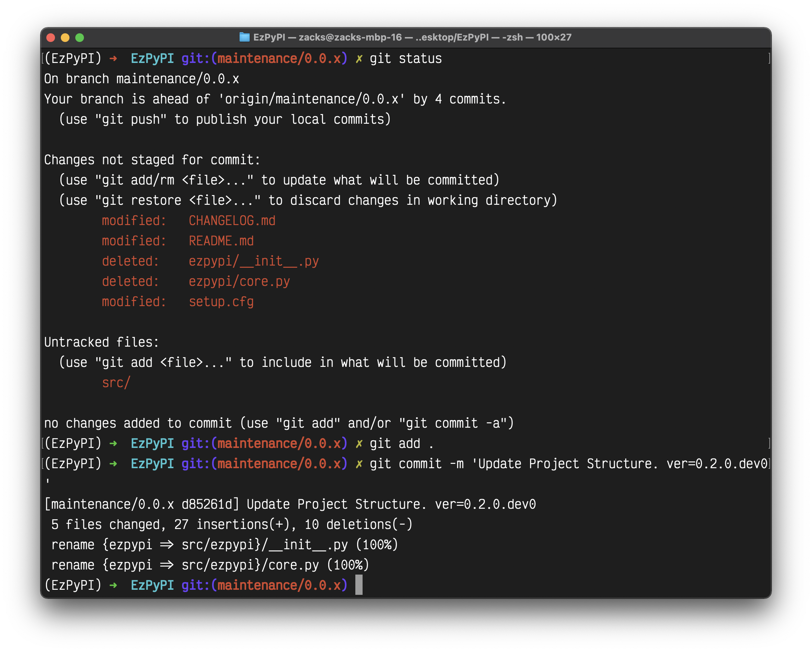
Task: Click green arrow before git commit prompt
Action: (x=113, y=464)
